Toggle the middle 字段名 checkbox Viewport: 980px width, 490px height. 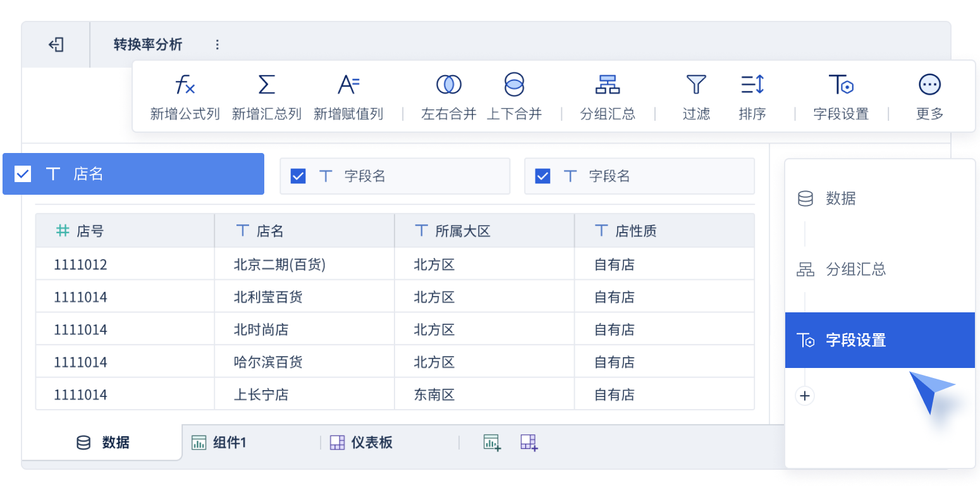coord(298,176)
